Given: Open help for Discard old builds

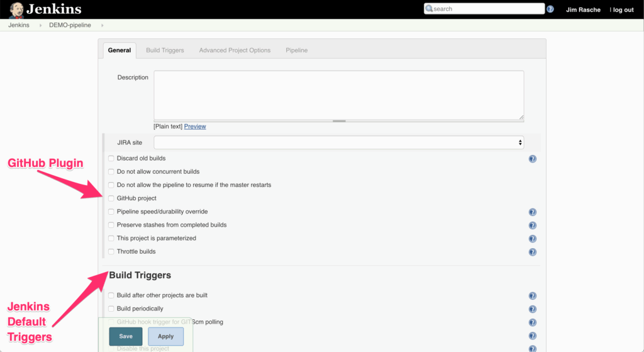Looking at the screenshot, I should pyautogui.click(x=532, y=159).
